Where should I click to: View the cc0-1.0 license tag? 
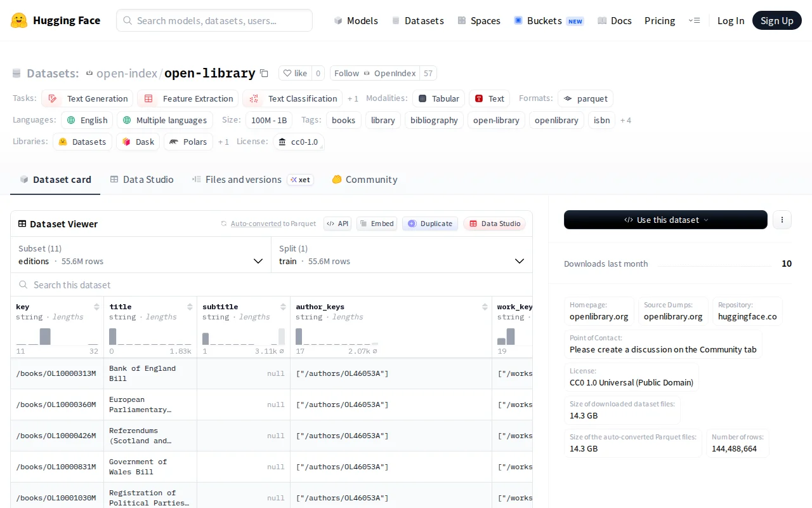tap(299, 142)
